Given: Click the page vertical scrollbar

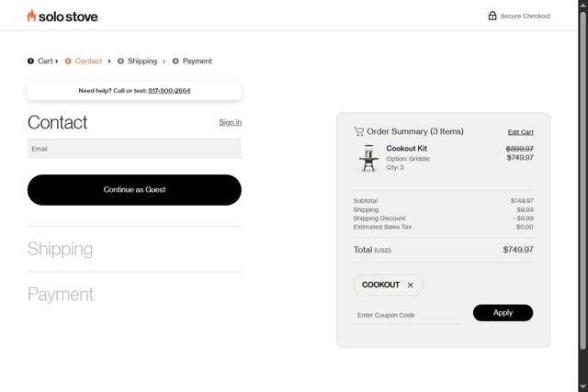Looking at the screenshot, I should pyautogui.click(x=583, y=184).
